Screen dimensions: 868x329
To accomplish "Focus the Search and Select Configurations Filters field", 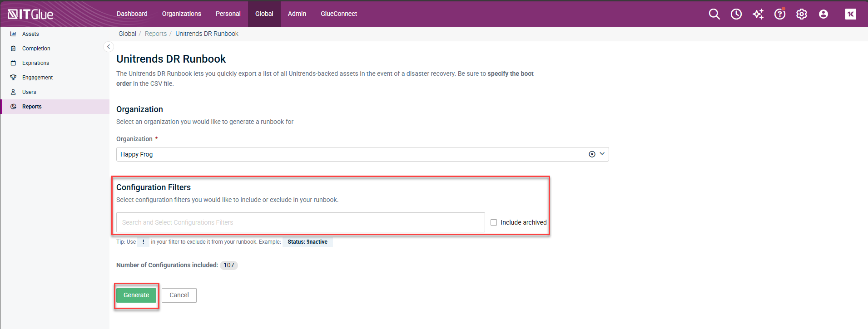I will 300,222.
